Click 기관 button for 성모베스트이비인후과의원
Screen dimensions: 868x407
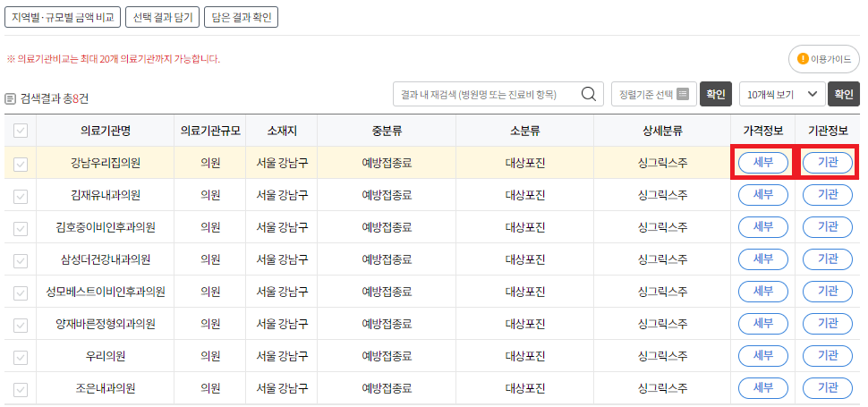coord(828,292)
